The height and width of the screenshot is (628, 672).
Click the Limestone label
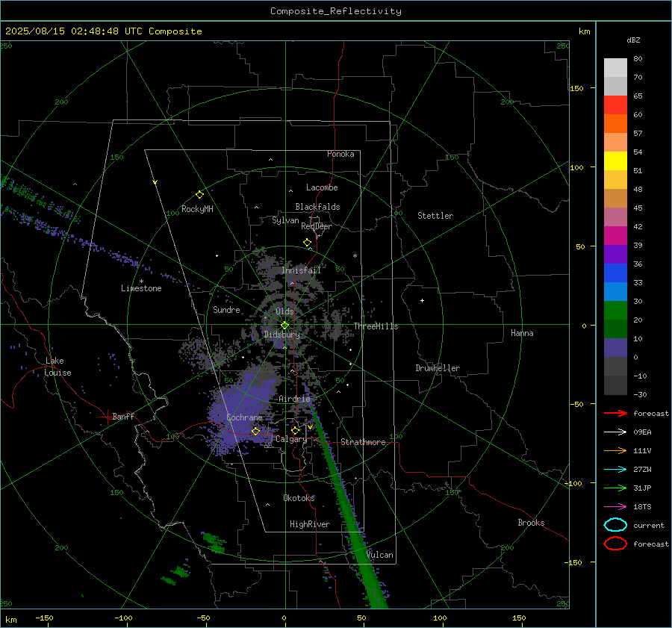[141, 288]
